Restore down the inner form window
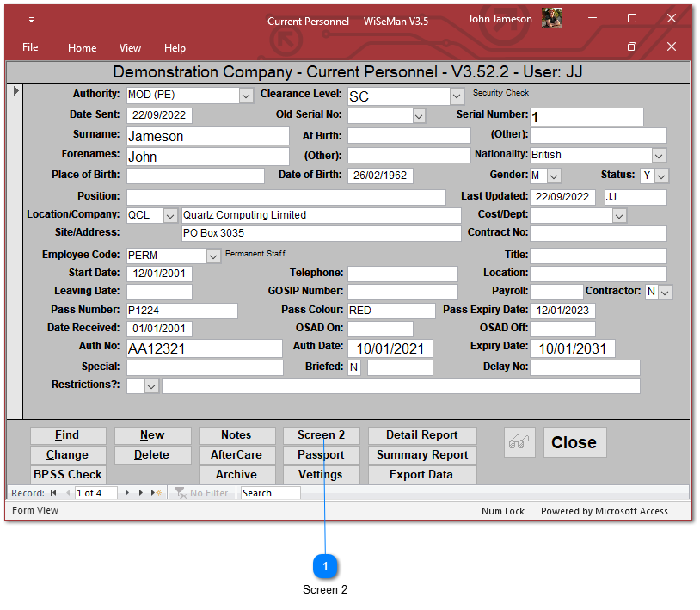 click(632, 47)
